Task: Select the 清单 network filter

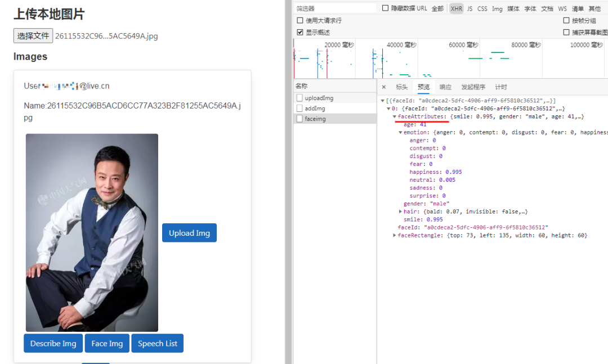Action: [578, 8]
